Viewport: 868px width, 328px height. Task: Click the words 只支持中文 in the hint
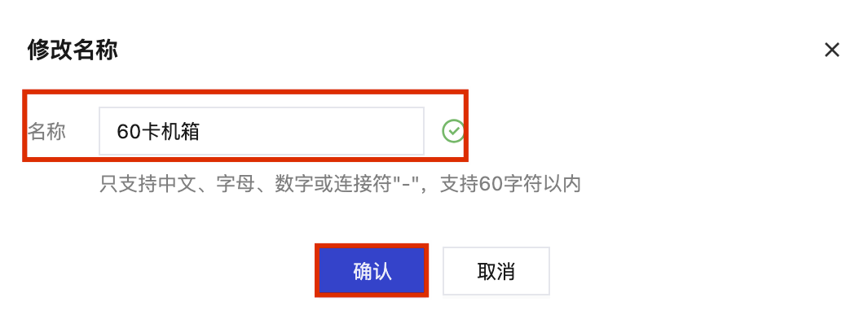point(147,184)
